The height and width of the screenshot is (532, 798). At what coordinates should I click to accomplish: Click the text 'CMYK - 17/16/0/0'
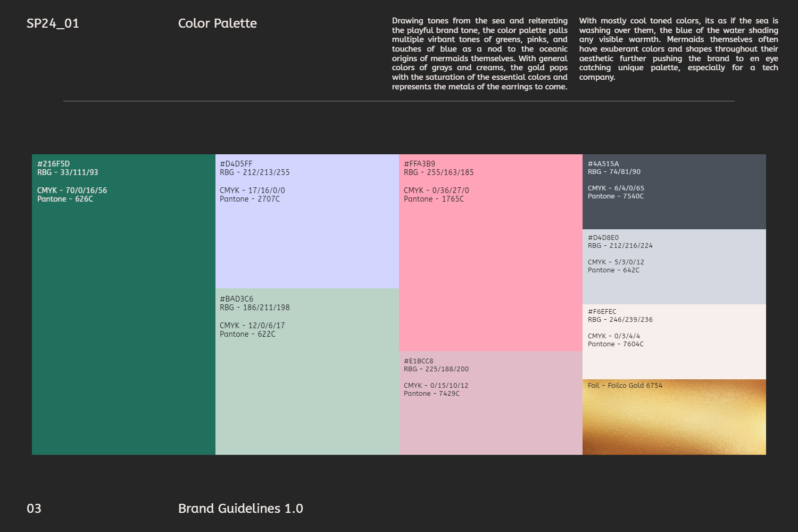click(x=252, y=190)
